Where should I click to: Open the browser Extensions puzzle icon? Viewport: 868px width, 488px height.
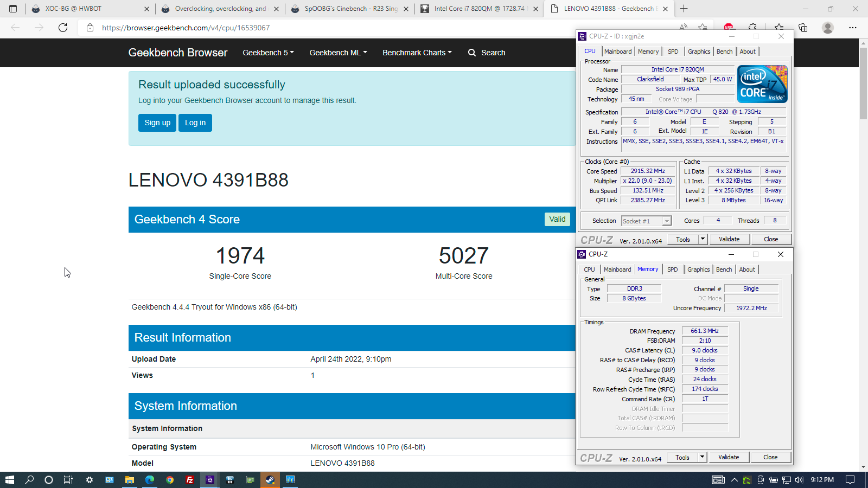[x=752, y=28]
